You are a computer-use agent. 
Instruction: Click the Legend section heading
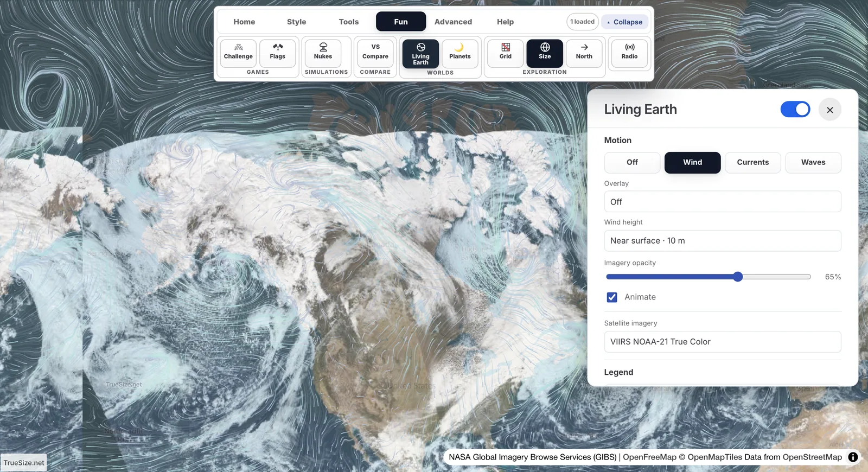[618, 372]
